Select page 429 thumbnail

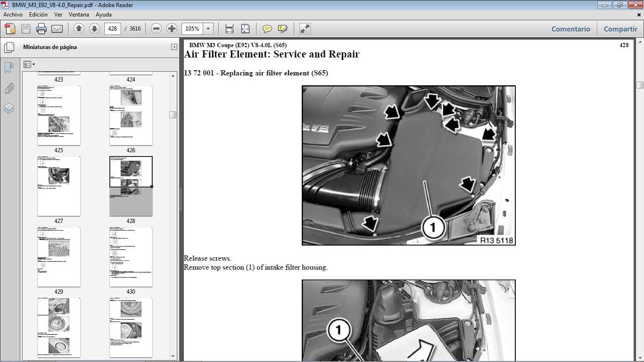(59, 257)
